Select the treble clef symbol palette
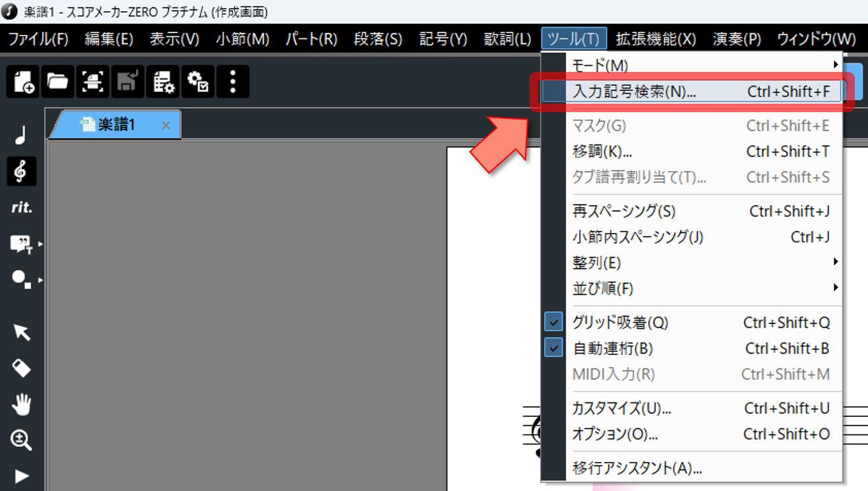 21,172
